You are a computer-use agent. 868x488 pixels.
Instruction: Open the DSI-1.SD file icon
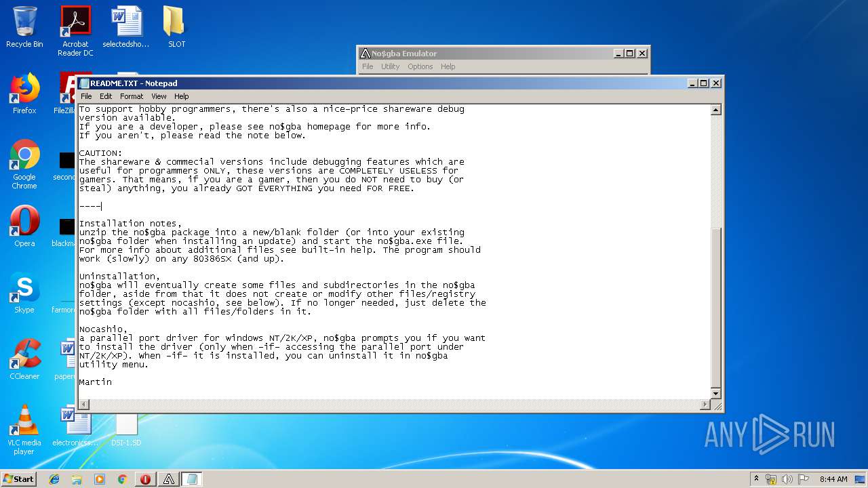tap(126, 430)
